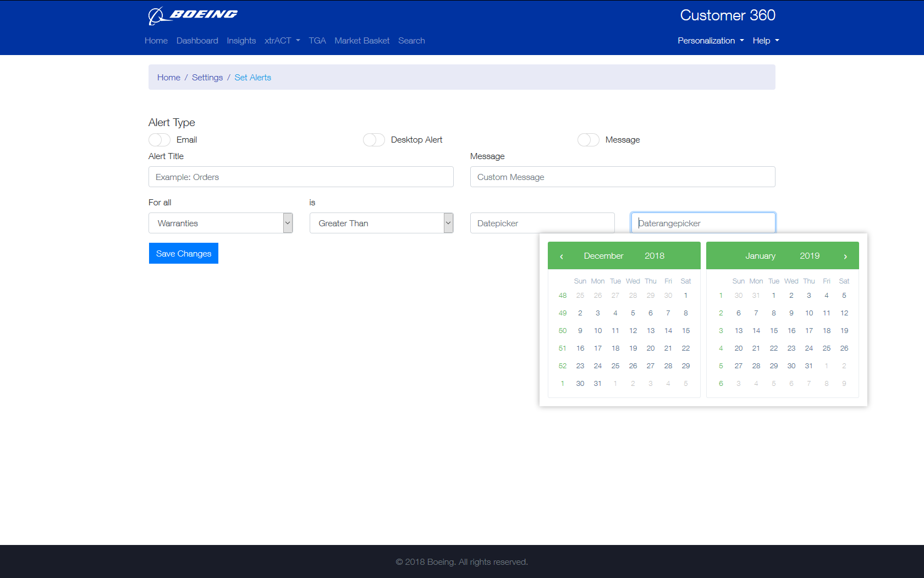924x578 pixels.
Task: Click the Datepicker field
Action: pos(542,223)
